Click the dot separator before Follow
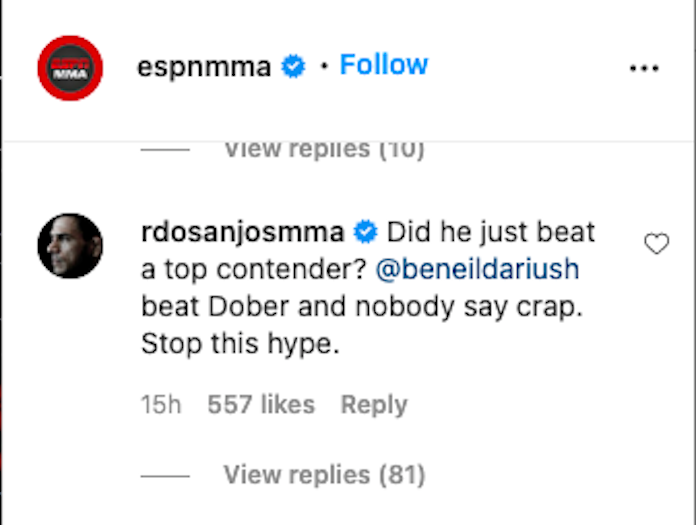Viewport: 696px width, 525px height. 323,67
